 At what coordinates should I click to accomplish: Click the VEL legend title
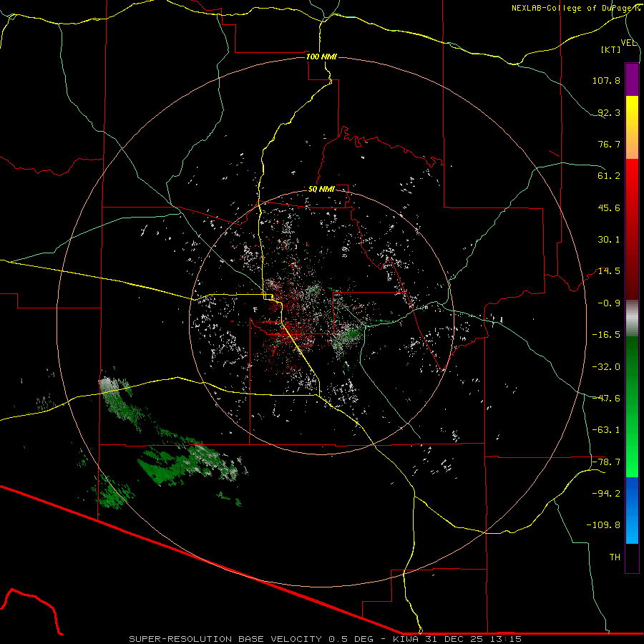(x=629, y=43)
